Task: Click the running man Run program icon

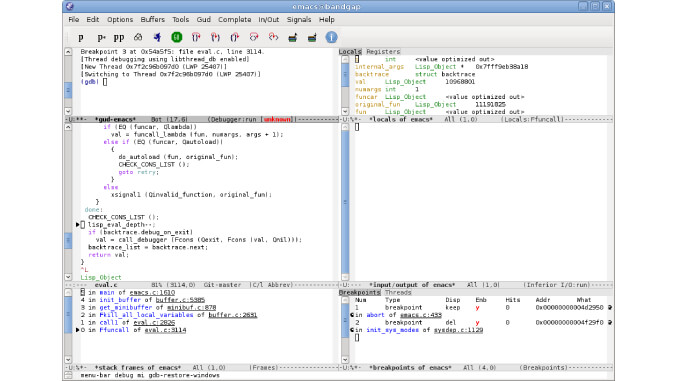Action: tap(157, 37)
